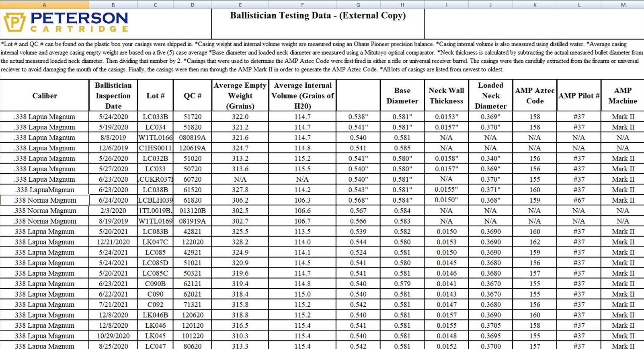Click QC number 60720
Image resolution: width=644 pixels, height=349 pixels.
pos(192,179)
